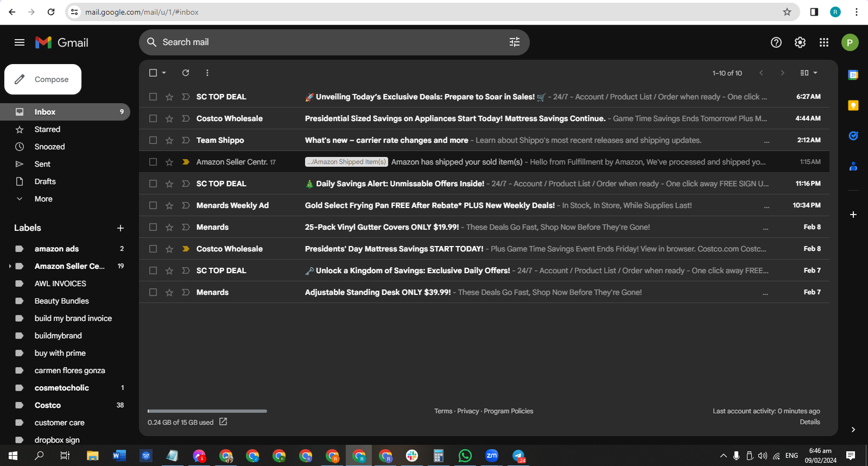Open Google Contacts in the side panel

coord(853,166)
